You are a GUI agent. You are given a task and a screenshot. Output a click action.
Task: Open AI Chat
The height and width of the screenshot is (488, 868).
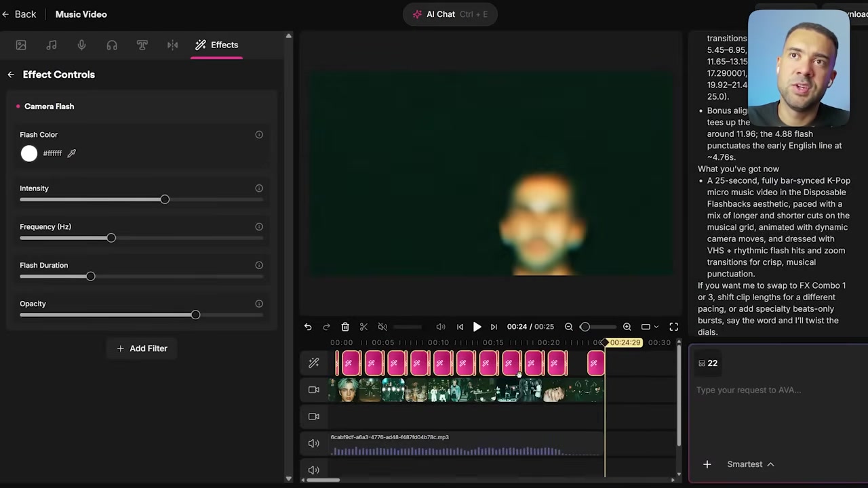(450, 14)
